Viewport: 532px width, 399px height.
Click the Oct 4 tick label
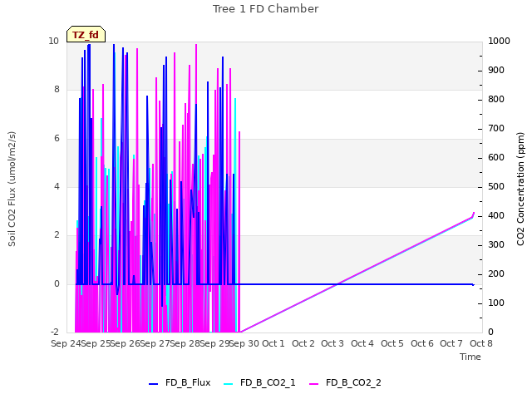pos(362,343)
